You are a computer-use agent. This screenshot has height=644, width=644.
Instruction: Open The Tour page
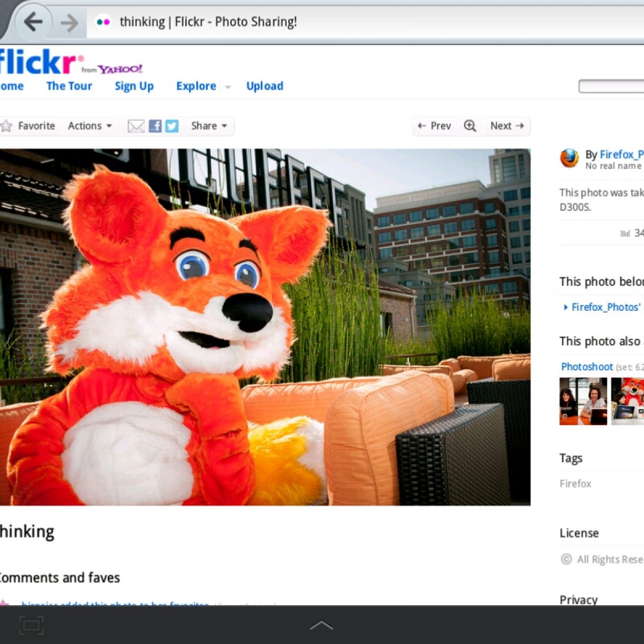click(69, 86)
